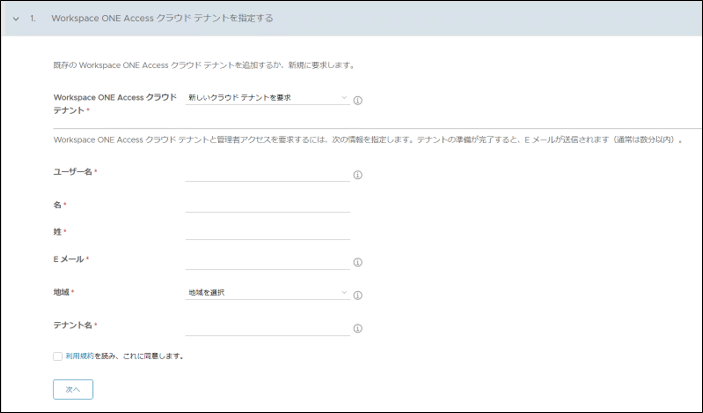The height and width of the screenshot is (413, 703).
Task: Focus the E メール input field
Action: coord(268,262)
